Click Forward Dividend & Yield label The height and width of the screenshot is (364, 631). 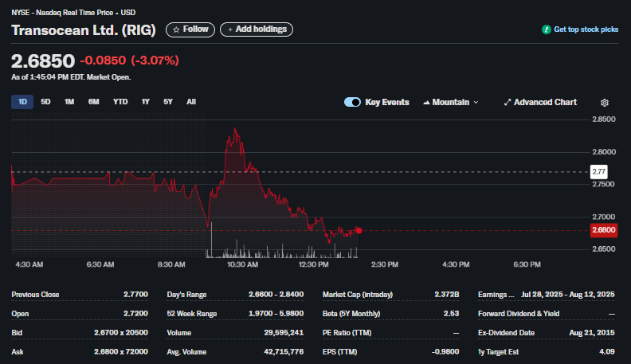(x=519, y=313)
